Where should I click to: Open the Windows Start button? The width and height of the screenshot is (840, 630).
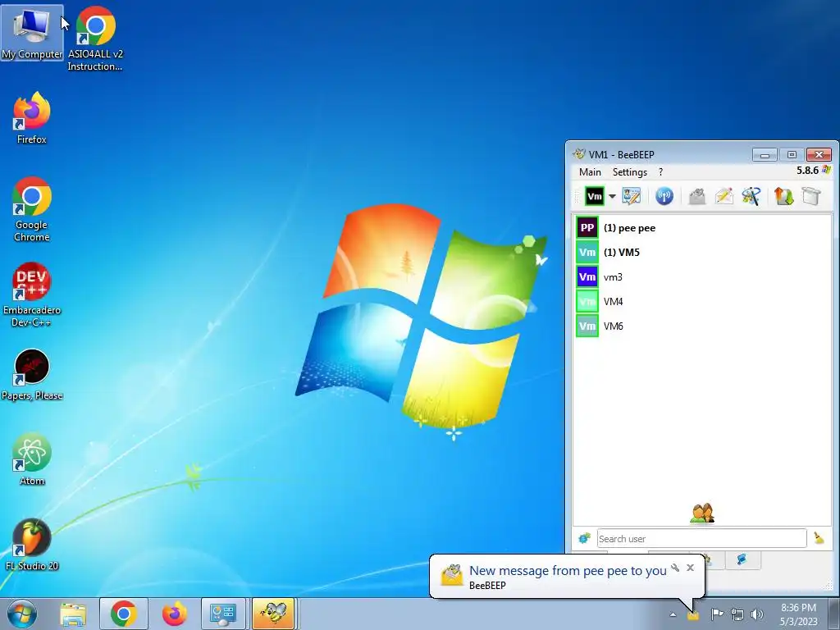point(22,614)
